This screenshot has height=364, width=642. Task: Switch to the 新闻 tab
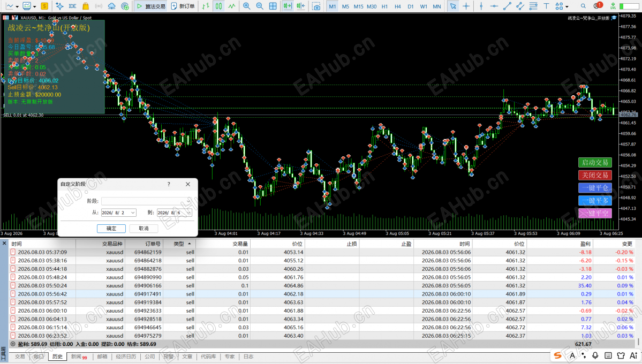click(x=79, y=357)
